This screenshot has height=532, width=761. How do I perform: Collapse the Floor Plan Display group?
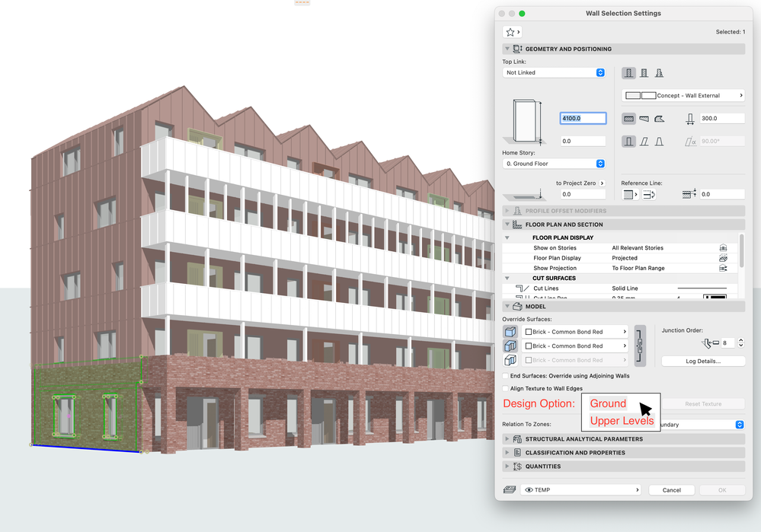coord(507,237)
